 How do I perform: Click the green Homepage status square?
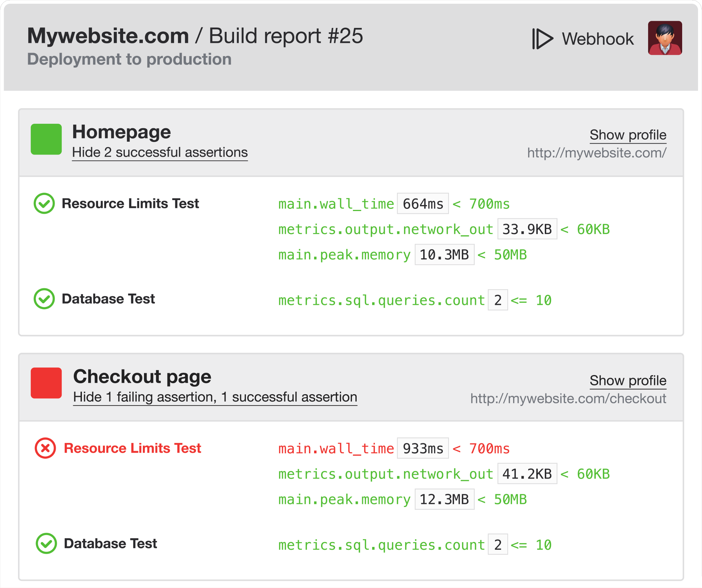(46, 139)
